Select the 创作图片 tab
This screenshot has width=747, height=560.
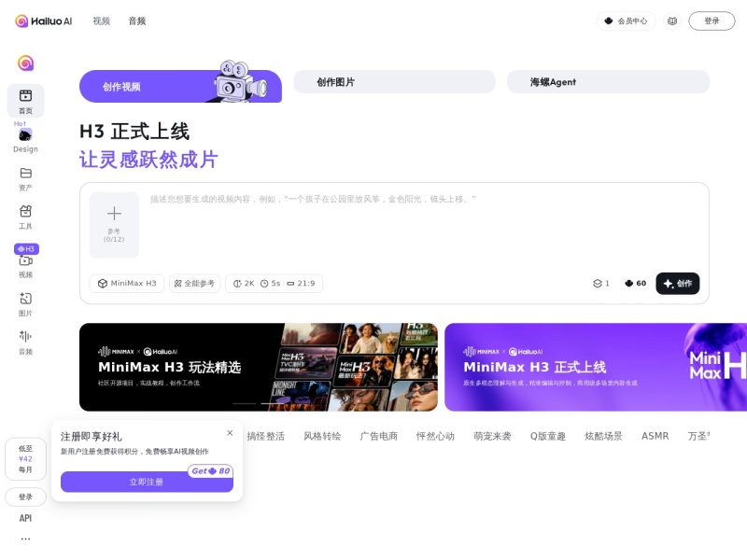[394, 82]
